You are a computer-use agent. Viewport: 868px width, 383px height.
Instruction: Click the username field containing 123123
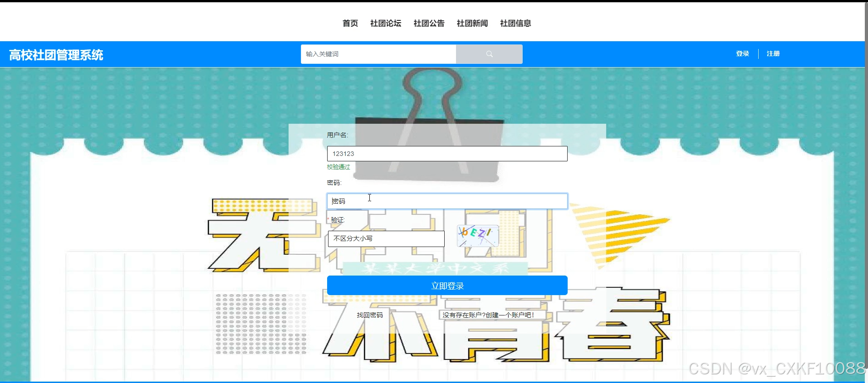click(447, 154)
